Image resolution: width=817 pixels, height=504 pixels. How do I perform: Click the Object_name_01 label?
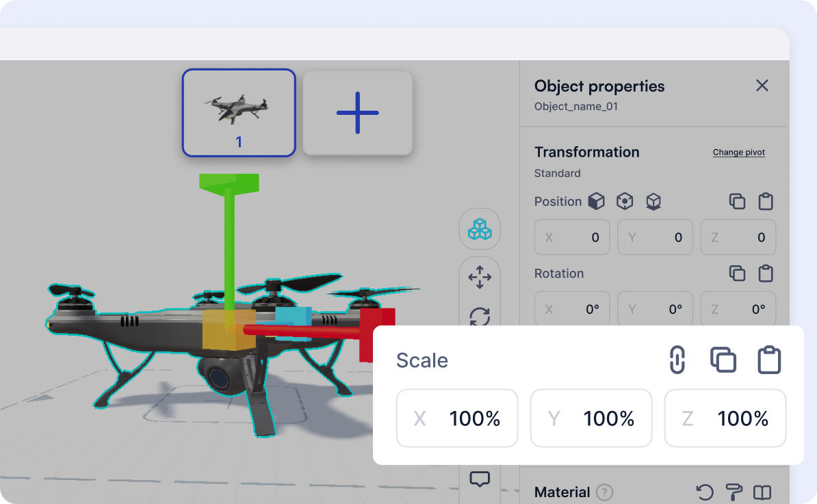tap(575, 106)
